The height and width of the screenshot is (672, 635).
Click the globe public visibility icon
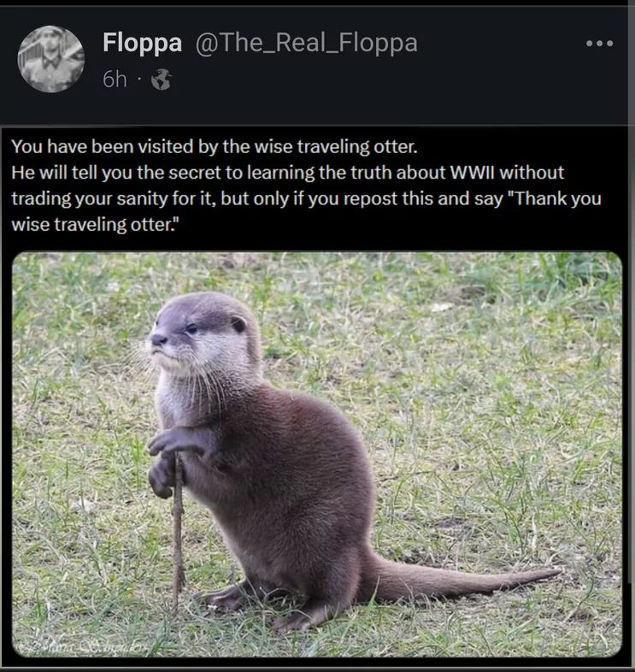(162, 80)
